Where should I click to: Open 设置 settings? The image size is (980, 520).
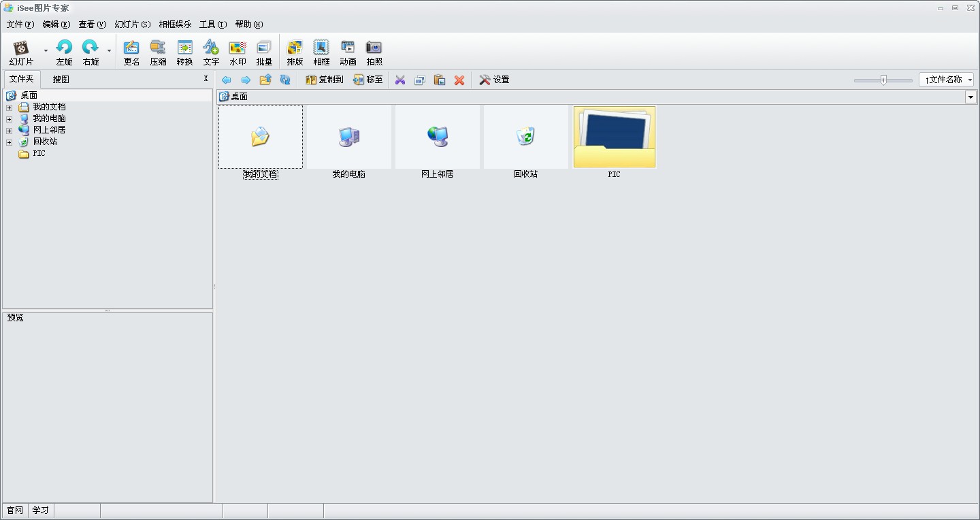tap(494, 80)
